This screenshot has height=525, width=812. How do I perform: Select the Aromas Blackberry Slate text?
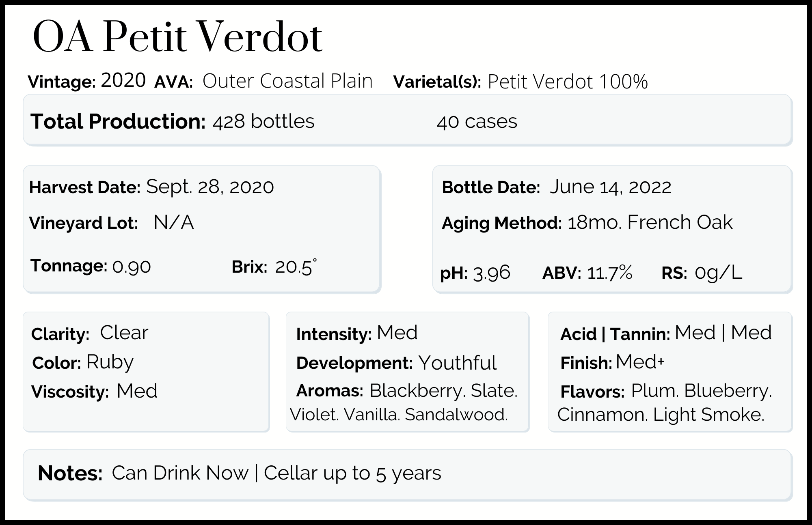pyautogui.click(x=443, y=391)
